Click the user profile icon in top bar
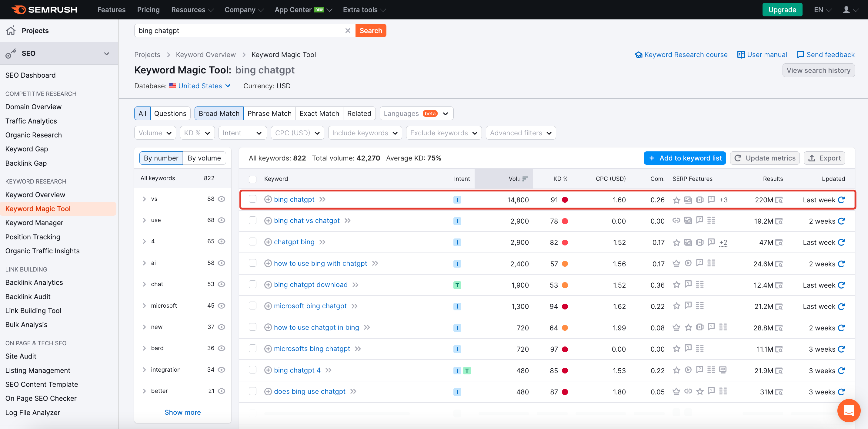The image size is (868, 429). click(846, 10)
